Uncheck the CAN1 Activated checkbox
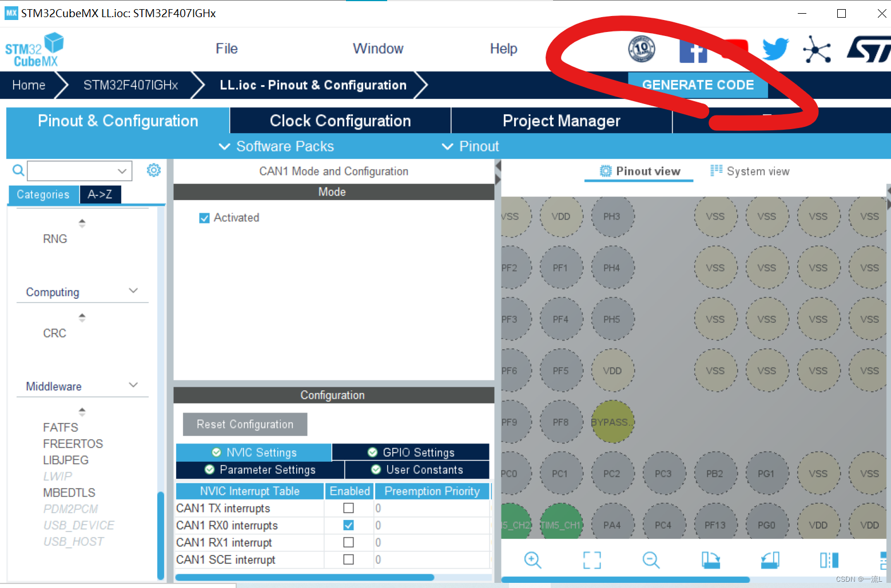The width and height of the screenshot is (891, 588). [204, 218]
